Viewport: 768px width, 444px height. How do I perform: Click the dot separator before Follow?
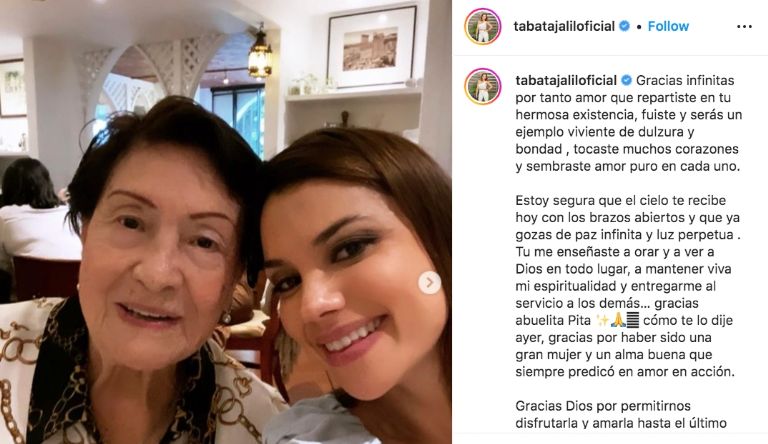pos(639,27)
